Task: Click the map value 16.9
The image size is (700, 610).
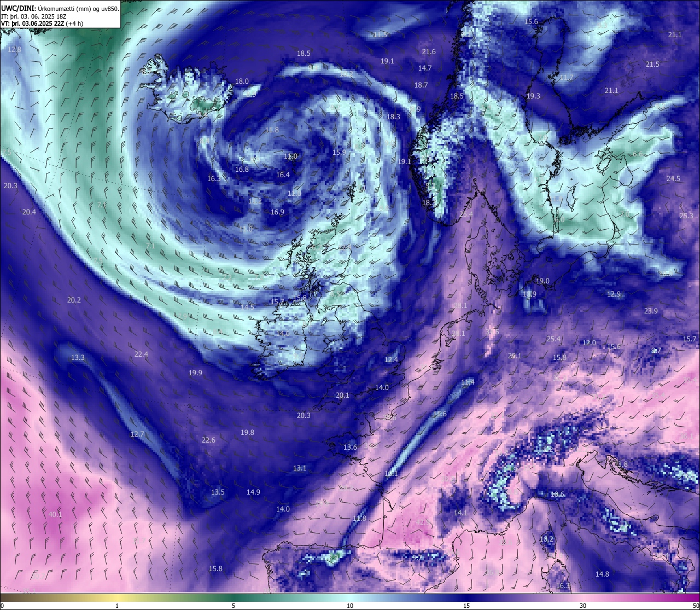Action: 277,212
